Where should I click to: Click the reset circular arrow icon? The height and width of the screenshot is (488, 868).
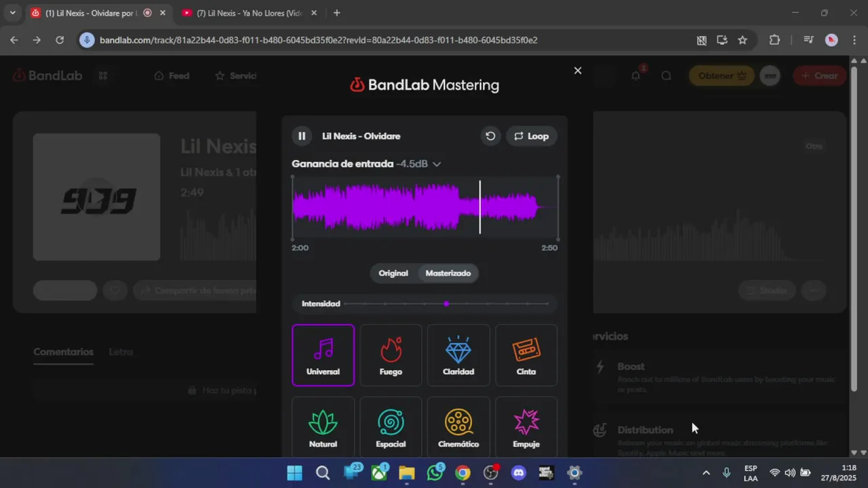click(x=490, y=136)
